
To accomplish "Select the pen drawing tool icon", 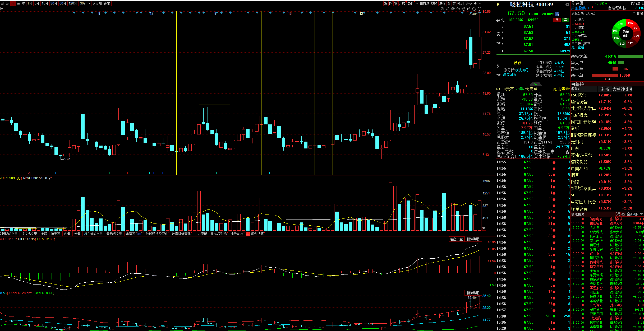I will pyautogui.click(x=447, y=9).
